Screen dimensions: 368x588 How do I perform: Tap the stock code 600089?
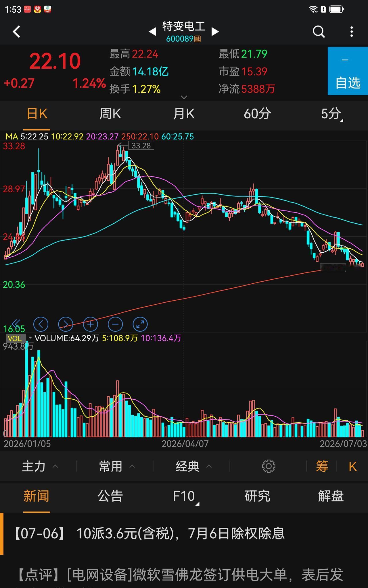pyautogui.click(x=180, y=39)
